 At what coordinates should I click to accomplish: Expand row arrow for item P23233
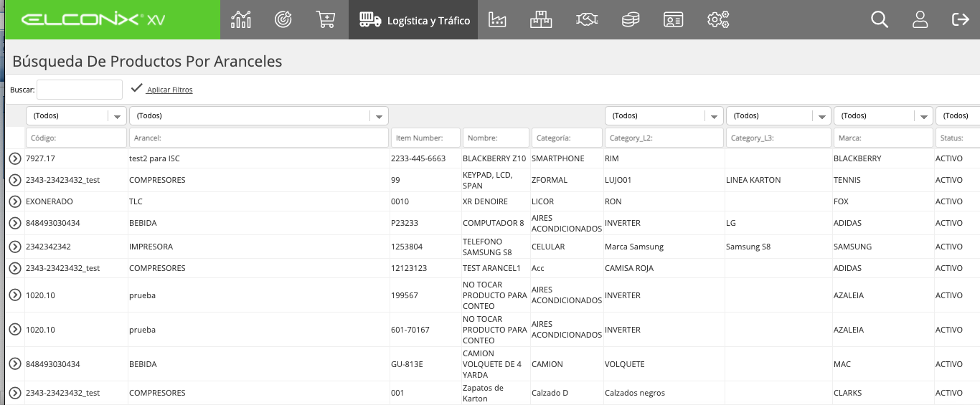[x=15, y=223]
